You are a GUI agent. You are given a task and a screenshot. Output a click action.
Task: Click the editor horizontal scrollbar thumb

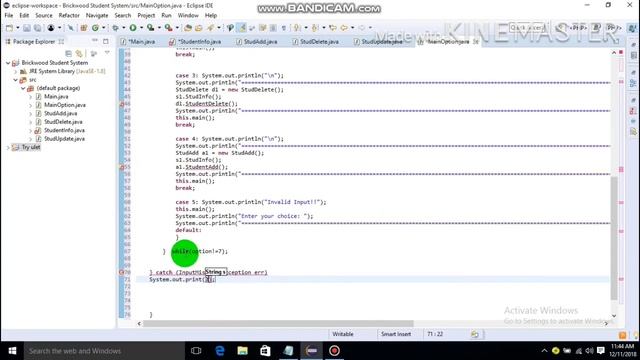(278, 323)
